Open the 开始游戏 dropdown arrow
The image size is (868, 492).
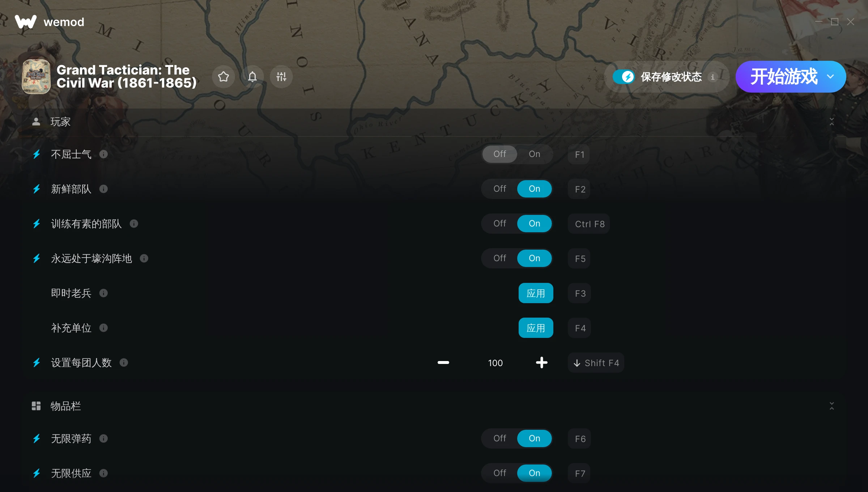[x=831, y=77]
